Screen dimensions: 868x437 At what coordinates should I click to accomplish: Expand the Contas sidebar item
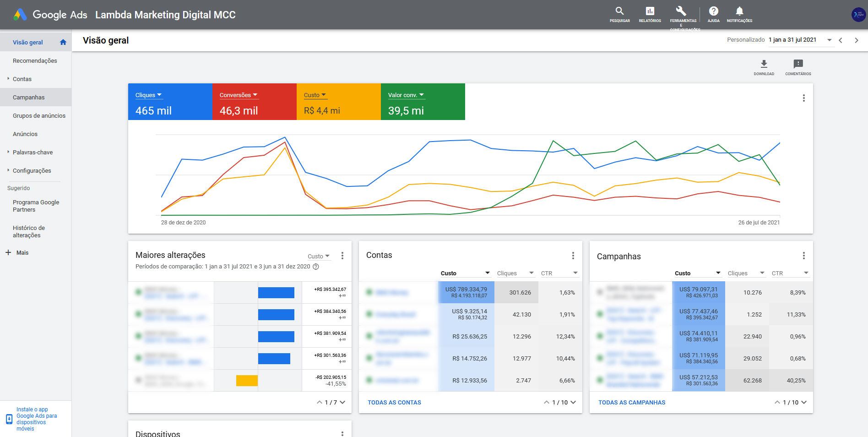(x=8, y=79)
